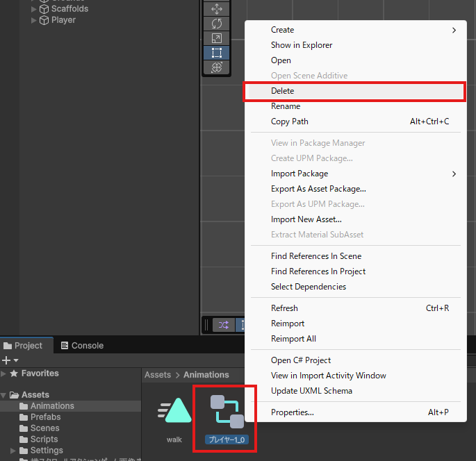The height and width of the screenshot is (461, 476).
Task: Open the add-asset dropdown arrow
Action: (16, 360)
